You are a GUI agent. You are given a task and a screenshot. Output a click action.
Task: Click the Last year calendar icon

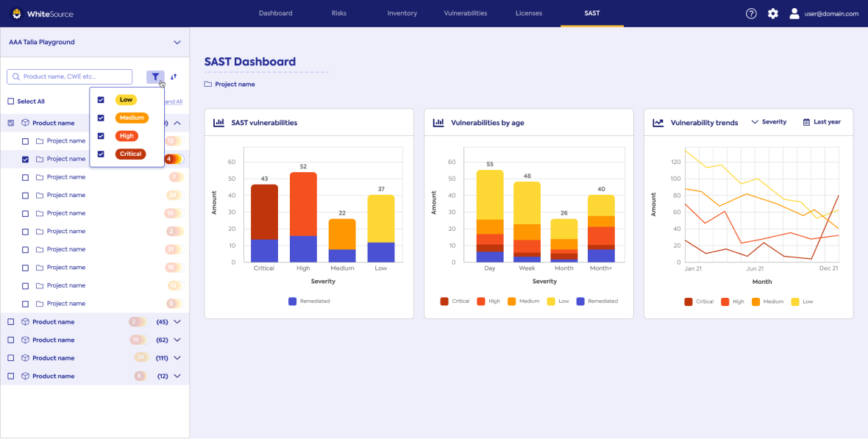[x=806, y=122]
